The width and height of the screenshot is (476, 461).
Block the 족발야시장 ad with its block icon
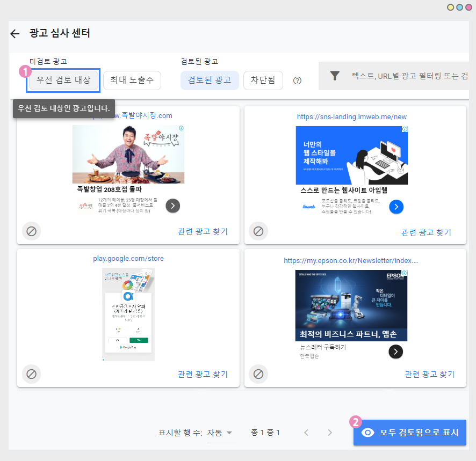[32, 231]
